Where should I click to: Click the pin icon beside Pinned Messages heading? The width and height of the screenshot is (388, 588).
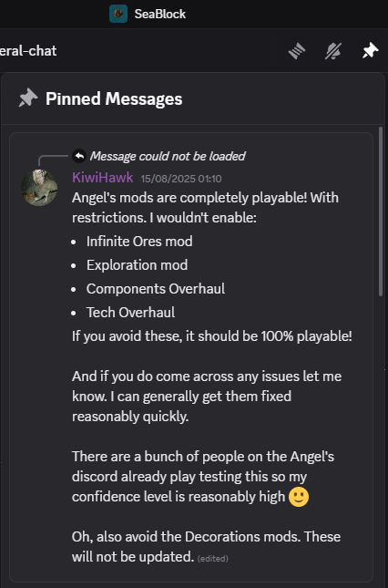[x=28, y=99]
